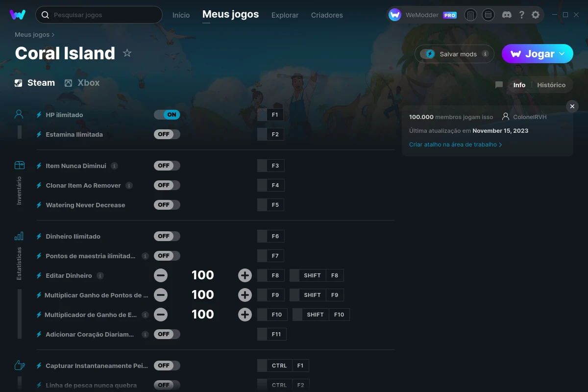The width and height of the screenshot is (588, 392).
Task: Click the WeMod logo icon
Action: (18, 15)
